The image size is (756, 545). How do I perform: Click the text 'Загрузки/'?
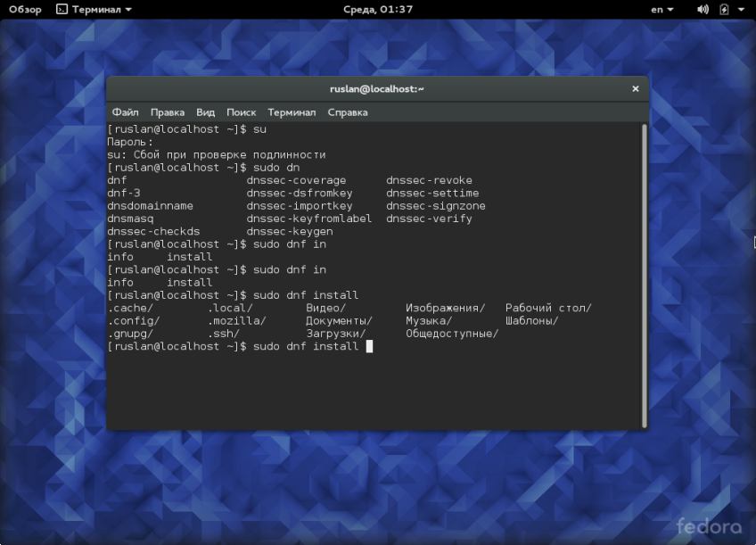click(x=336, y=334)
